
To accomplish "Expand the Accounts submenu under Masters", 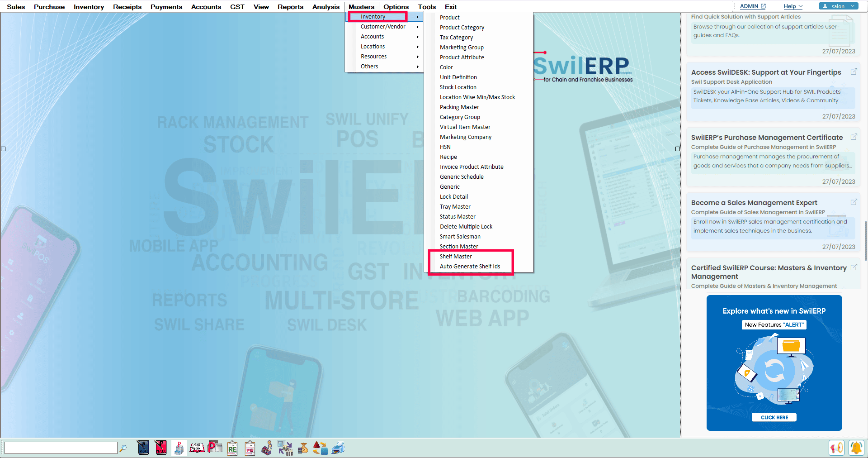I will click(x=384, y=37).
